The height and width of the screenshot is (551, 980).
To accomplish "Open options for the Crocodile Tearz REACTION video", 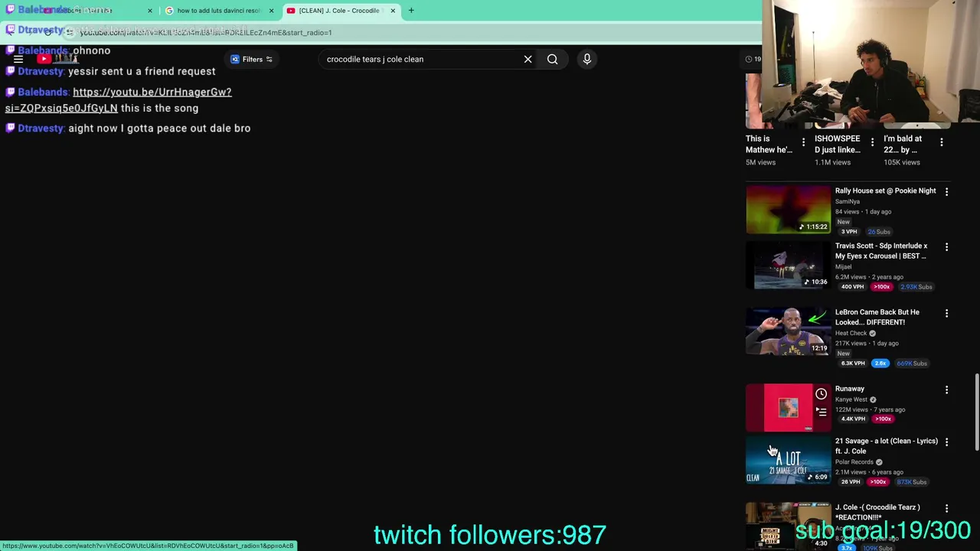I will pyautogui.click(x=946, y=508).
